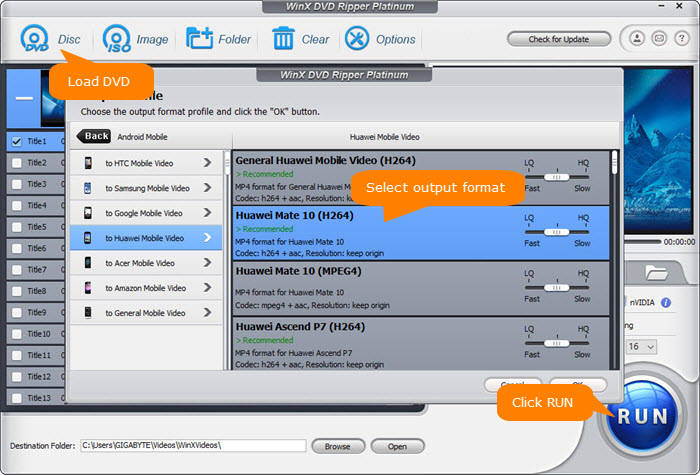Click Google phone icon in list
700x475 pixels.
coord(88,213)
